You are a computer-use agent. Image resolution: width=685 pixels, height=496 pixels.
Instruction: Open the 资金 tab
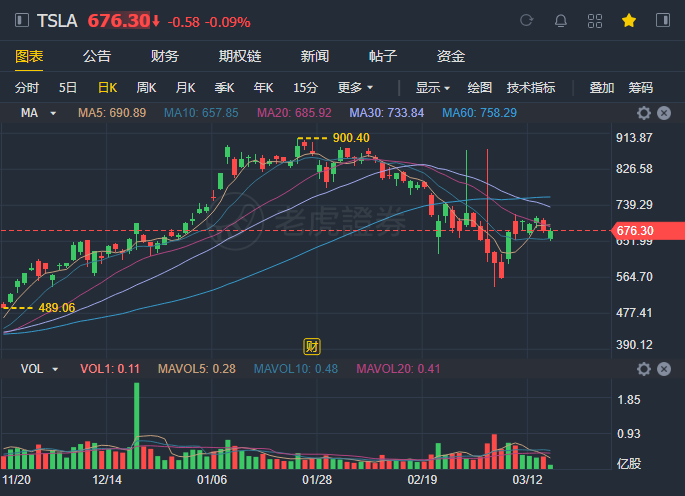coord(451,56)
